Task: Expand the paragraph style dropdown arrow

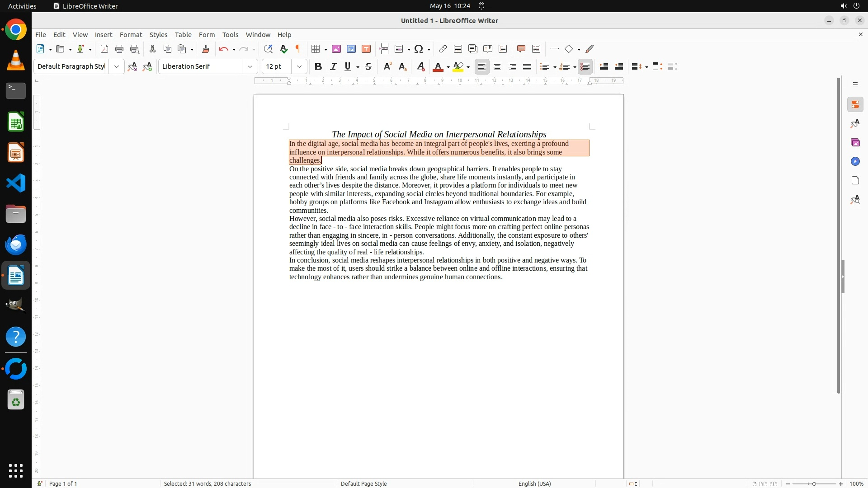Action: point(116,67)
